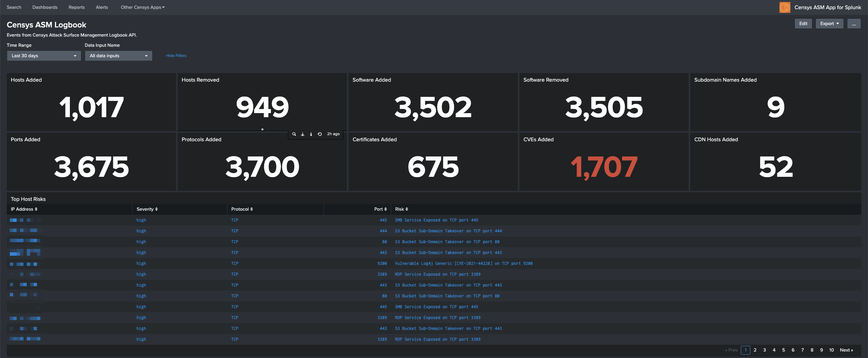
Task: Click refresh icon next to 2h ago
Action: click(x=319, y=134)
